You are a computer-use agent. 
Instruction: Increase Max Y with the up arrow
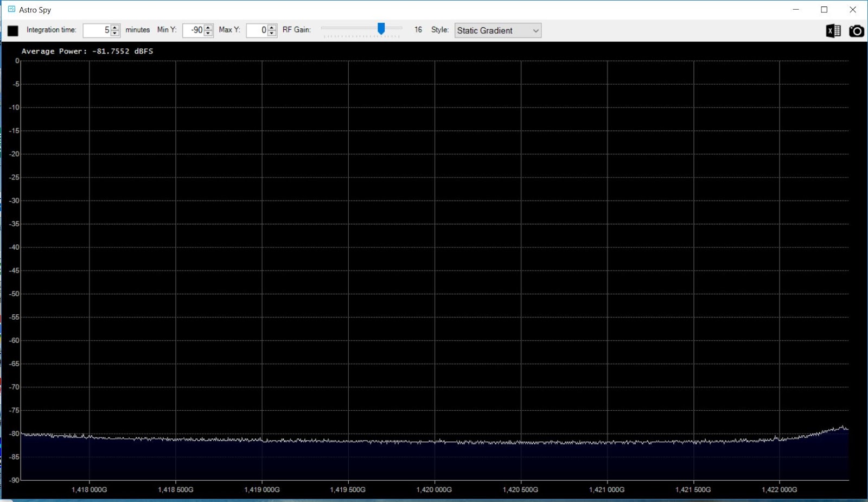click(272, 27)
